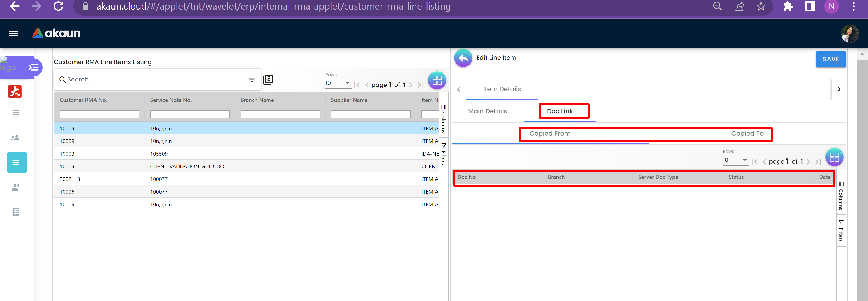868x301 pixels.
Task: Open the grid view icon above the listing table
Action: pos(437,80)
